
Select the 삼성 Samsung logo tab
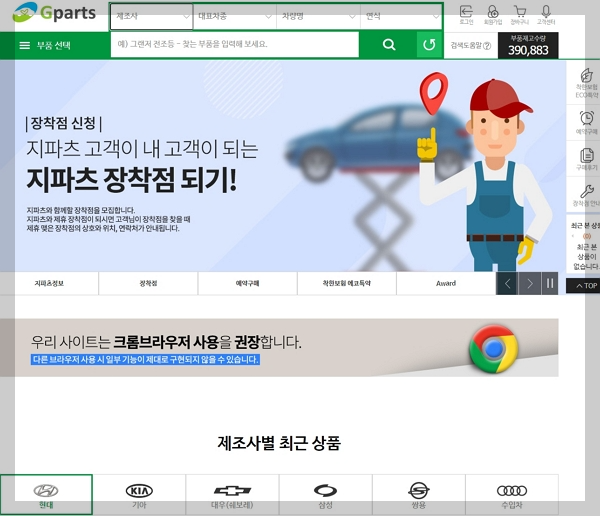click(326, 495)
